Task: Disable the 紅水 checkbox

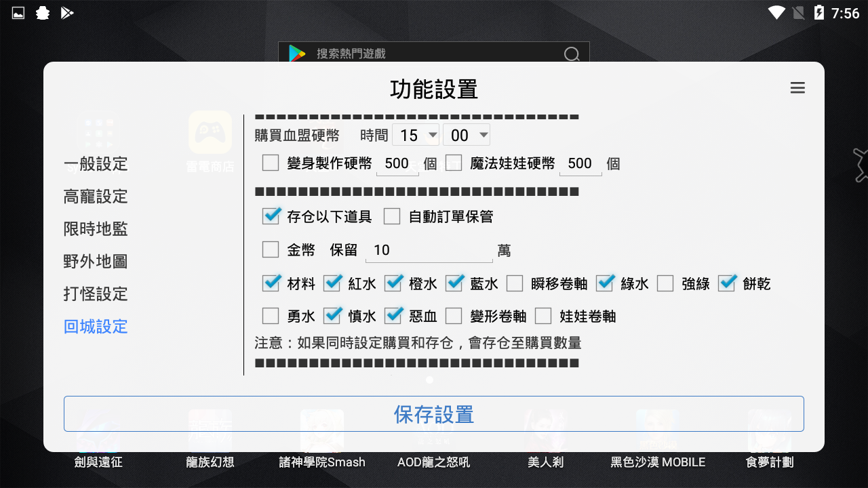Action: pos(332,283)
